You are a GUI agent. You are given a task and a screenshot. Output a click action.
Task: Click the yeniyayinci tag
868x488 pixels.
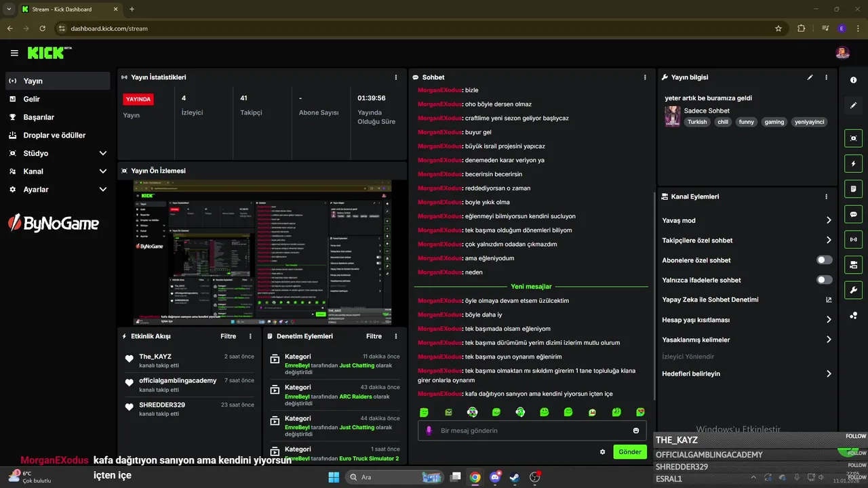pyautogui.click(x=809, y=122)
